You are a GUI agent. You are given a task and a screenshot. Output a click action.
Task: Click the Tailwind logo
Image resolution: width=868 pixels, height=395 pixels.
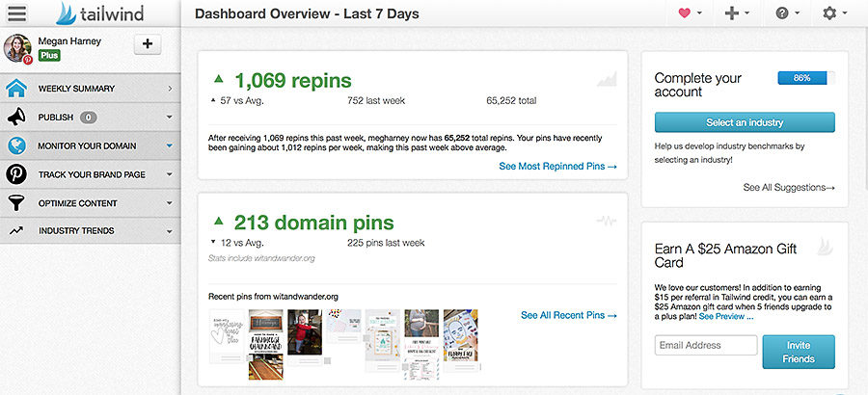point(99,13)
